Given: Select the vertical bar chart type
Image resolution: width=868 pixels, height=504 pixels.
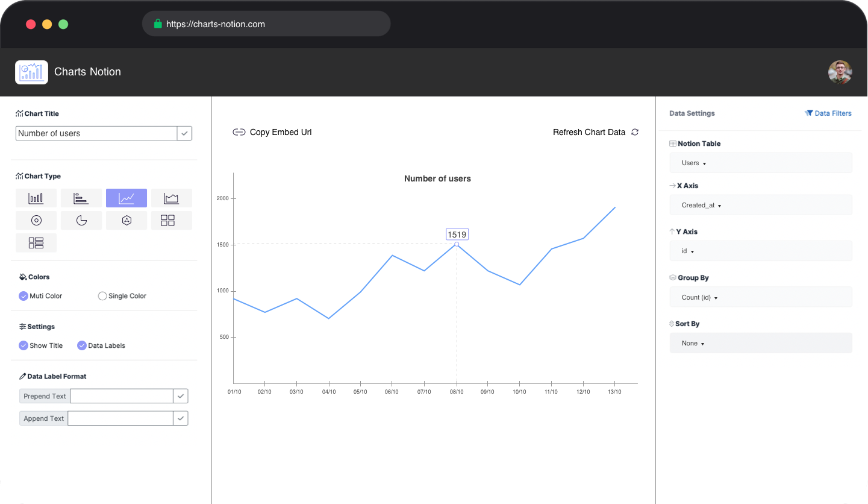Looking at the screenshot, I should pyautogui.click(x=36, y=198).
